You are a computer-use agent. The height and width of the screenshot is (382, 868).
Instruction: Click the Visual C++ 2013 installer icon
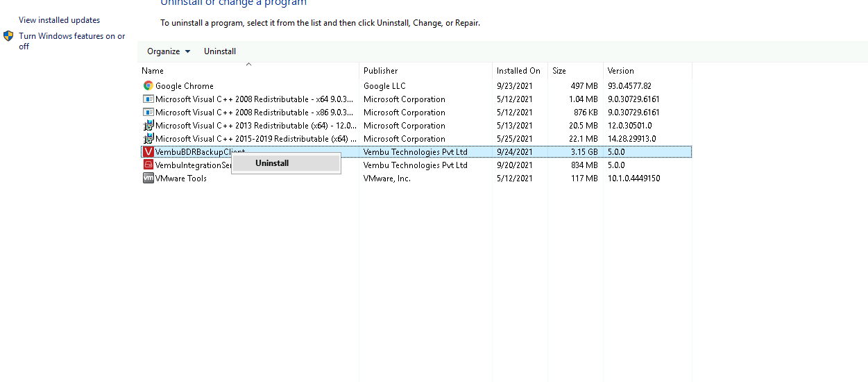(148, 126)
